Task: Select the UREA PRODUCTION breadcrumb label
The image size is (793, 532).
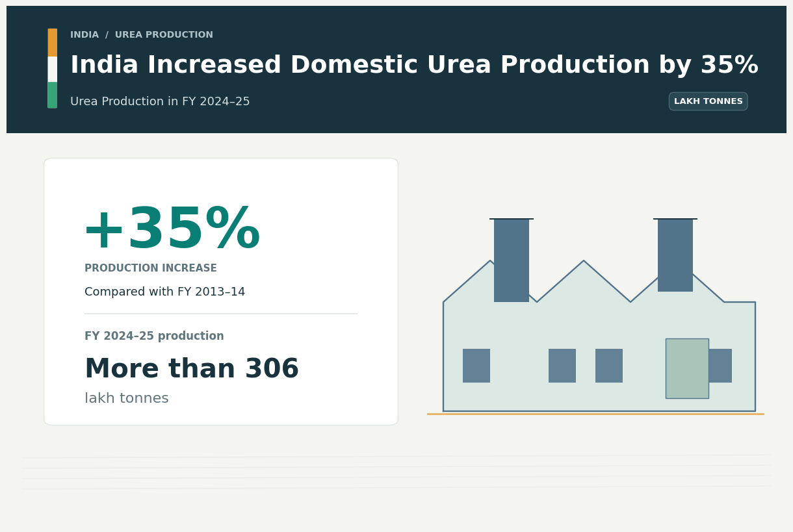Action: (x=164, y=35)
